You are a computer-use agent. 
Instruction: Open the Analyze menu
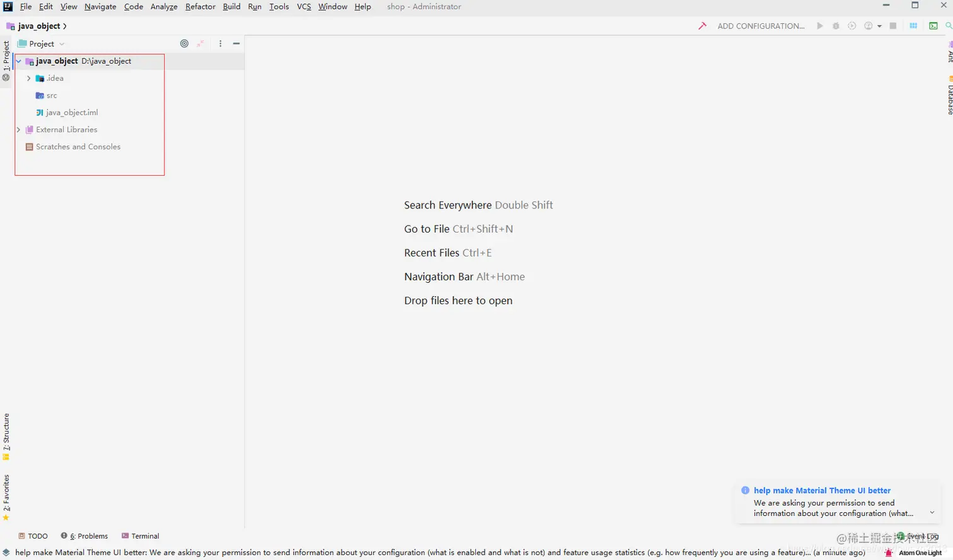164,6
